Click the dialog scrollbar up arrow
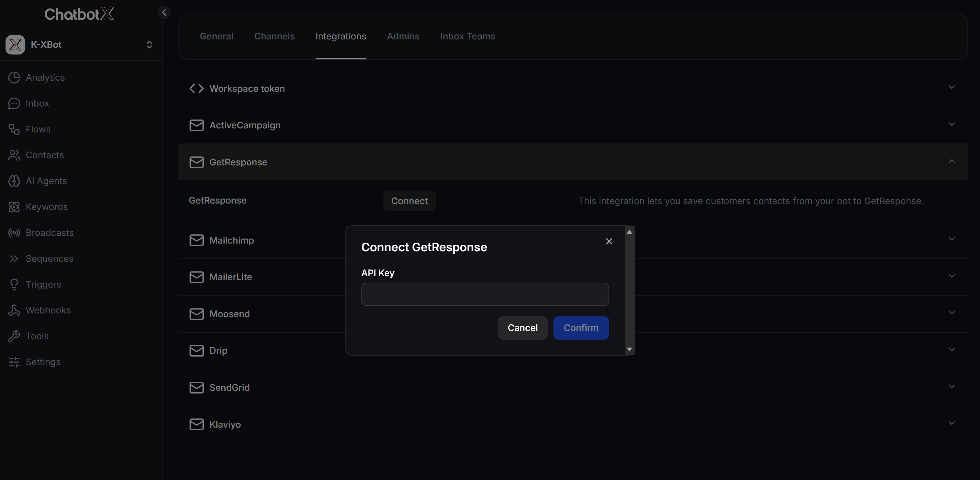 coord(629,232)
